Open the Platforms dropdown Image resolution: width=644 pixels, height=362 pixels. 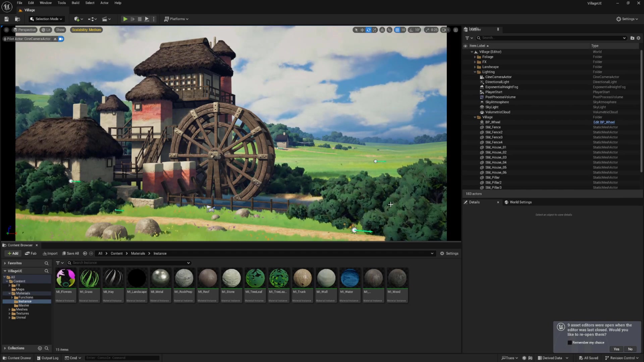pos(176,19)
